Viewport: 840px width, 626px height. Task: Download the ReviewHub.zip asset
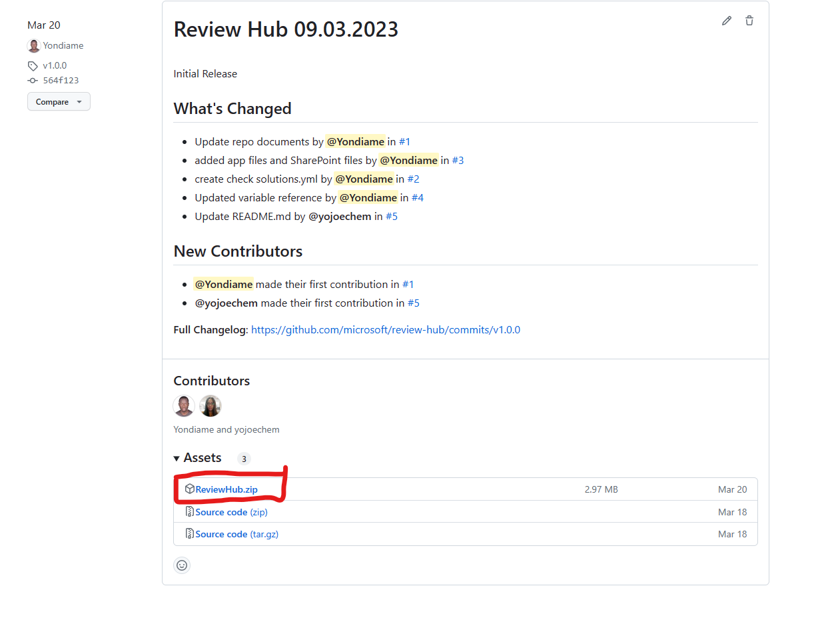(x=225, y=489)
